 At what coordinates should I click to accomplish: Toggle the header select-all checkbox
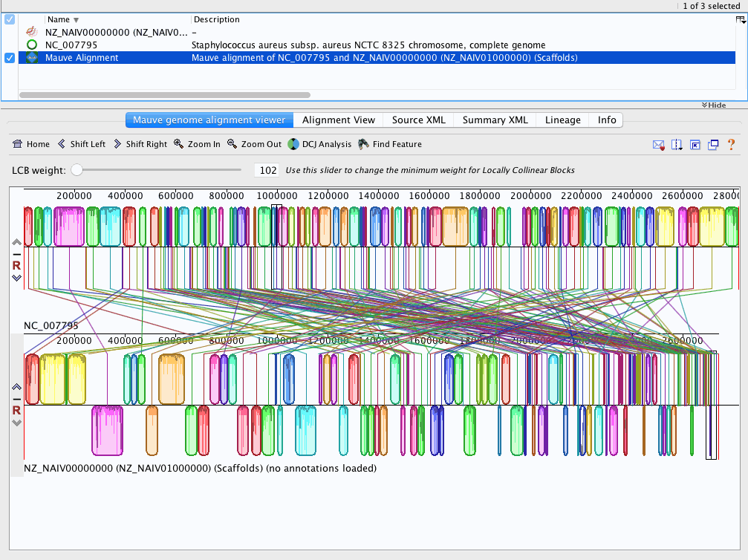pyautogui.click(x=10, y=19)
